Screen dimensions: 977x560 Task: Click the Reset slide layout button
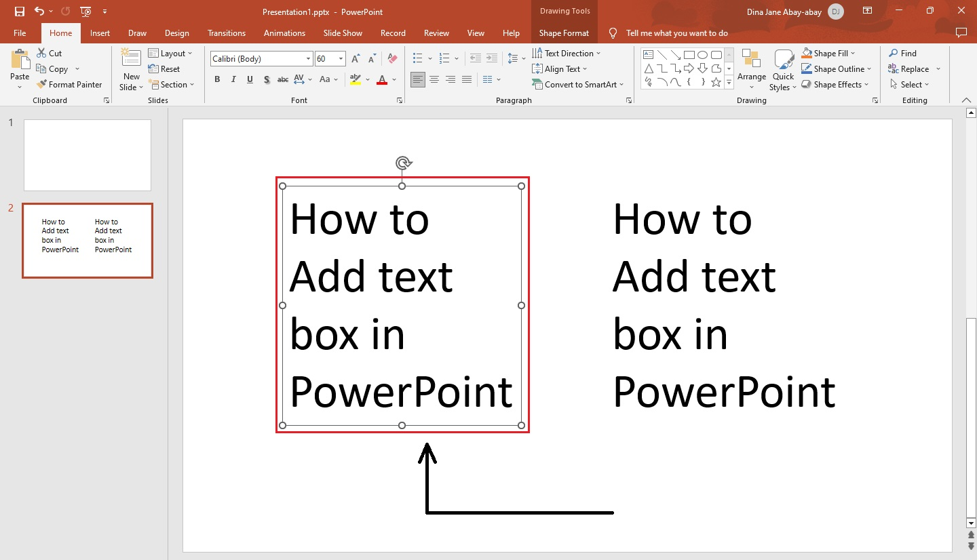165,68
